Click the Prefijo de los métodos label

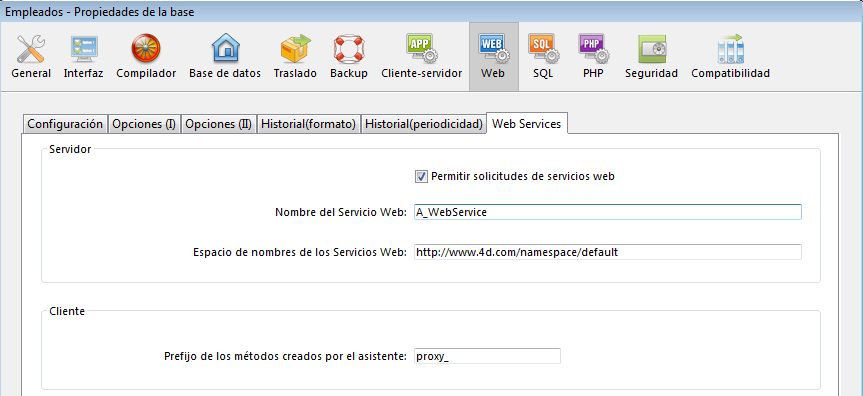click(x=286, y=356)
